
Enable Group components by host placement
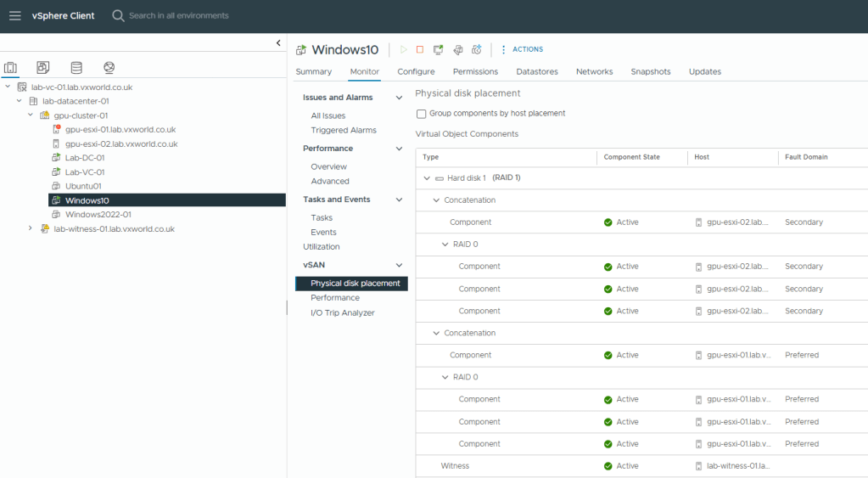422,114
